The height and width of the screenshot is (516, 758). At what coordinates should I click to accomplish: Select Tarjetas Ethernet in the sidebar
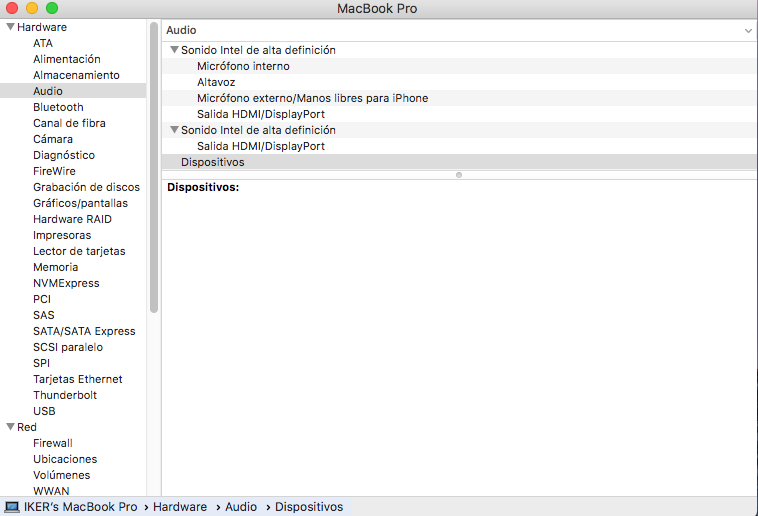[x=77, y=379]
